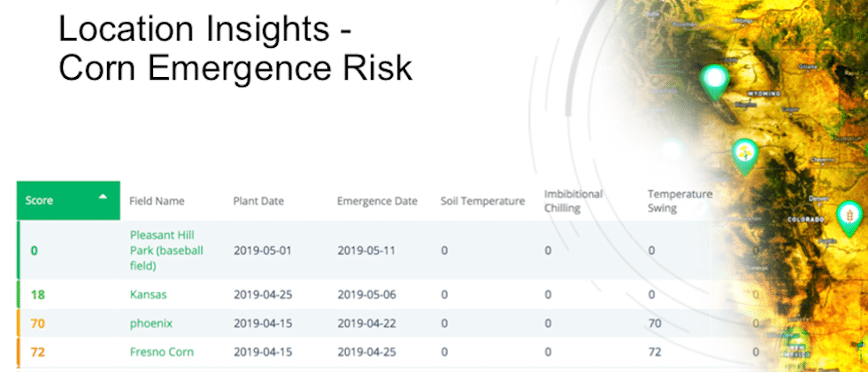This screenshot has height=372, width=868.
Task: Sort by Emergence Date column header
Action: pos(377,201)
